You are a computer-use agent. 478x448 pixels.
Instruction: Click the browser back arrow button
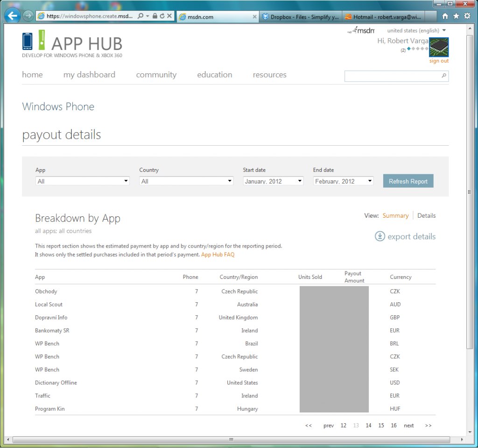[x=13, y=15]
